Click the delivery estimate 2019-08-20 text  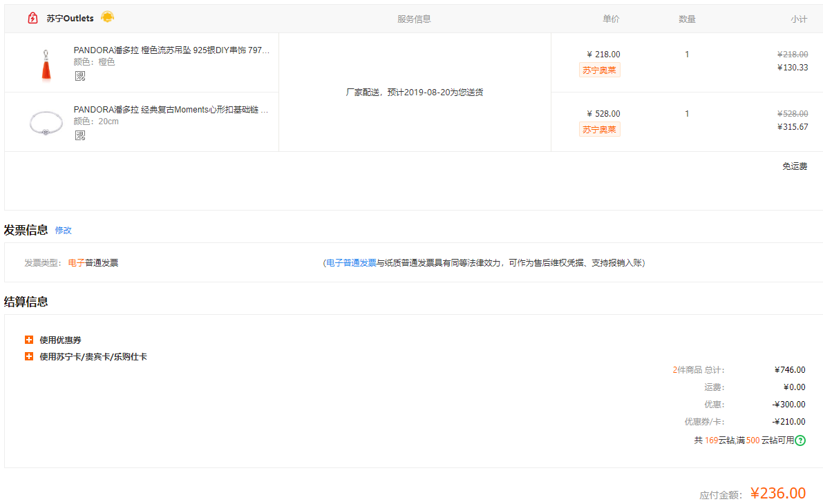point(414,93)
